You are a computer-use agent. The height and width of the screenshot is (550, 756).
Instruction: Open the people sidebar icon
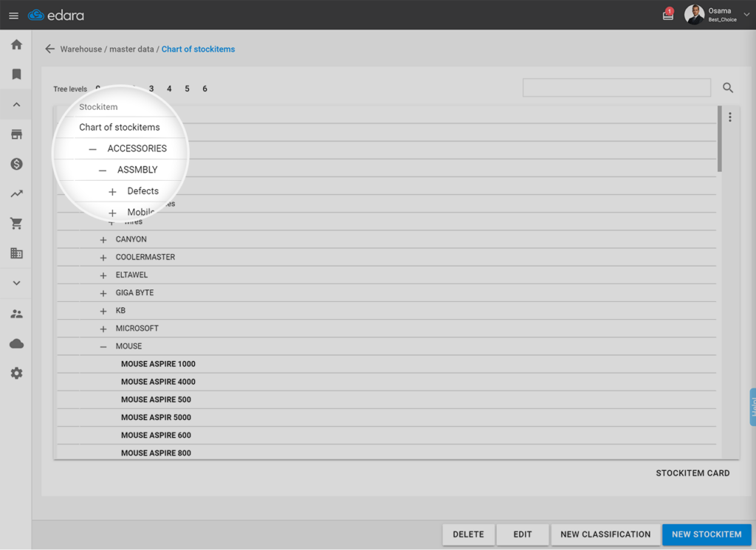[x=16, y=314]
